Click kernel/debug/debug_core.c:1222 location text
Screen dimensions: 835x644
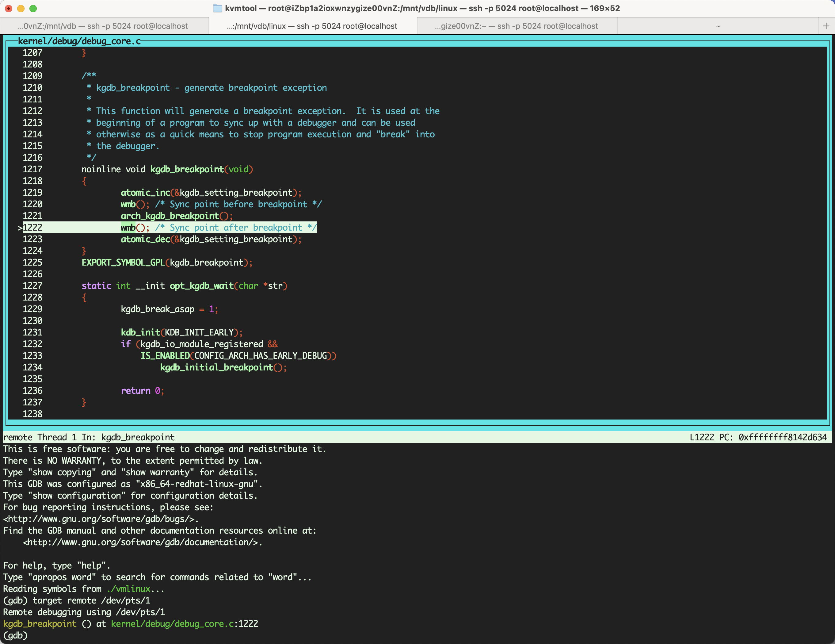184,624
